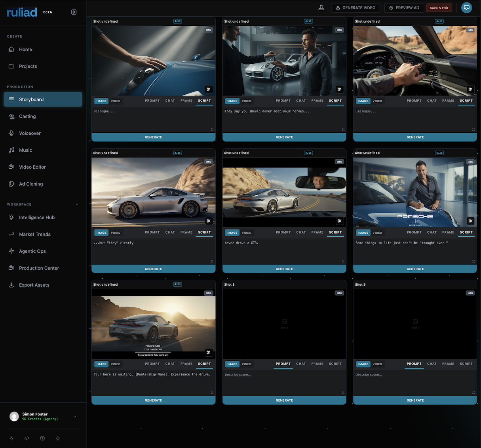This screenshot has width=481, height=448.
Task: Open the code brackets icon in sidebar footer
Action: (27, 438)
